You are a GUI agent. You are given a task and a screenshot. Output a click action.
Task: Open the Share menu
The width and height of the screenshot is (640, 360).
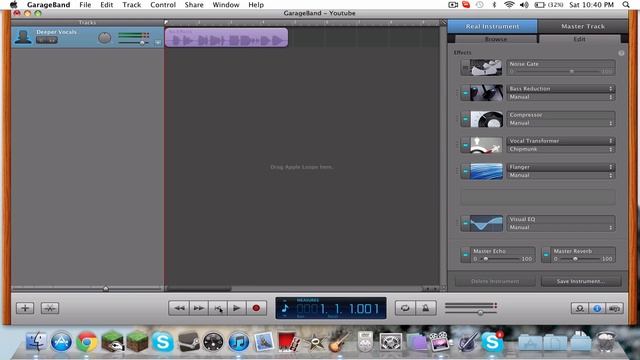point(194,5)
